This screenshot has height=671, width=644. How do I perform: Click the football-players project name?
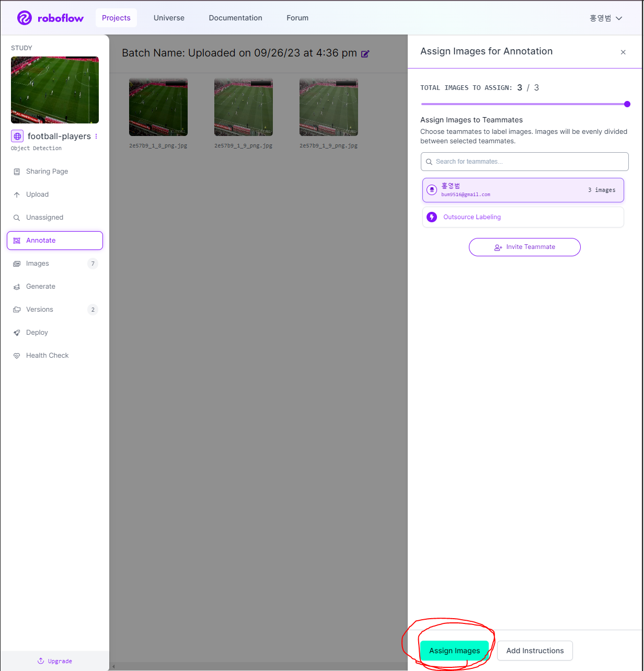59,137
